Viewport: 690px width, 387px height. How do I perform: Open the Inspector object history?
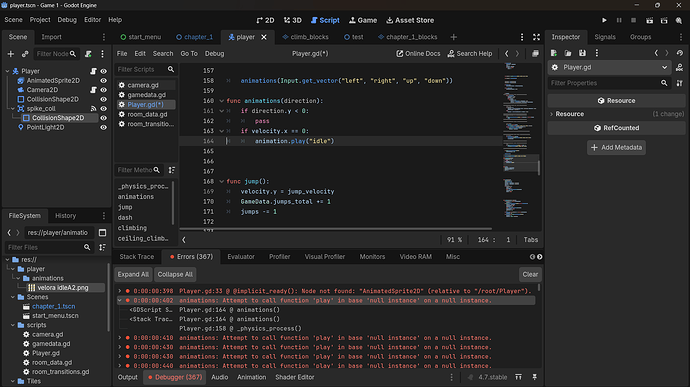pyautogui.click(x=680, y=53)
